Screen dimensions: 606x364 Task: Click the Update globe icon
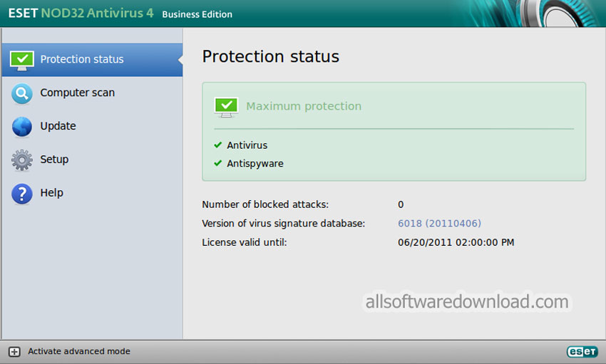click(x=21, y=127)
